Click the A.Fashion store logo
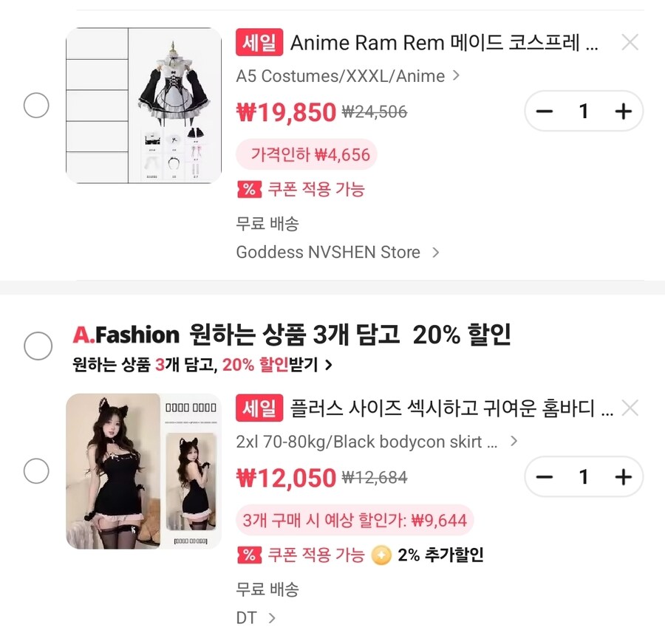The width and height of the screenshot is (665, 644). pos(124,335)
